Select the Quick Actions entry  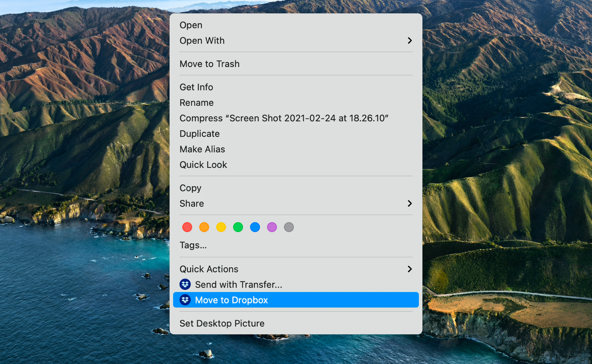click(x=296, y=269)
